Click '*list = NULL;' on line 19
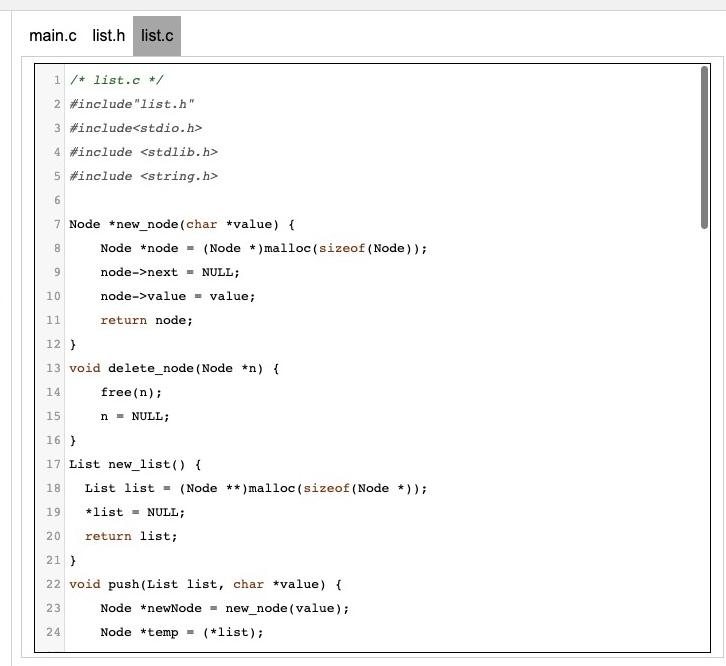This screenshot has width=726, height=666. (135, 513)
